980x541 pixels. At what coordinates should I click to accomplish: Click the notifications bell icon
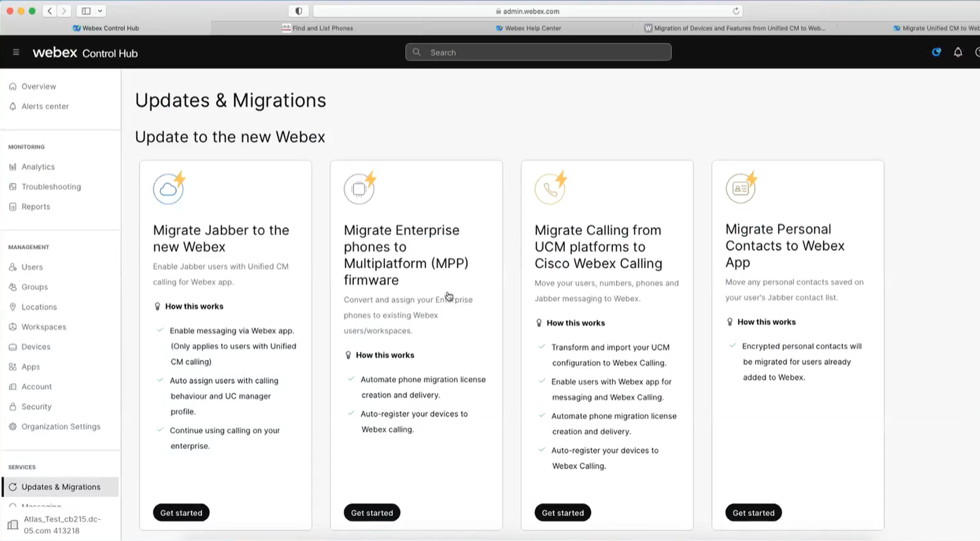coord(958,52)
